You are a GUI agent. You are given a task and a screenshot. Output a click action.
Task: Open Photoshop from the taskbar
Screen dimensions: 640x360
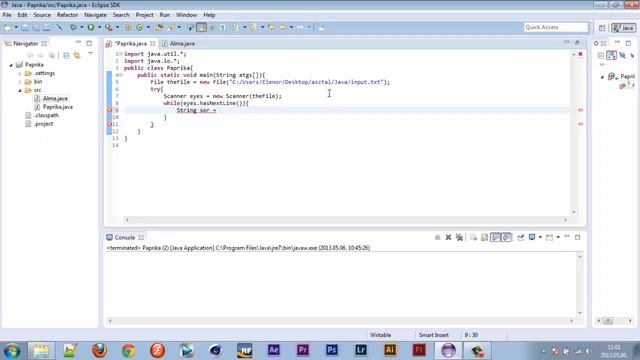[331, 350]
